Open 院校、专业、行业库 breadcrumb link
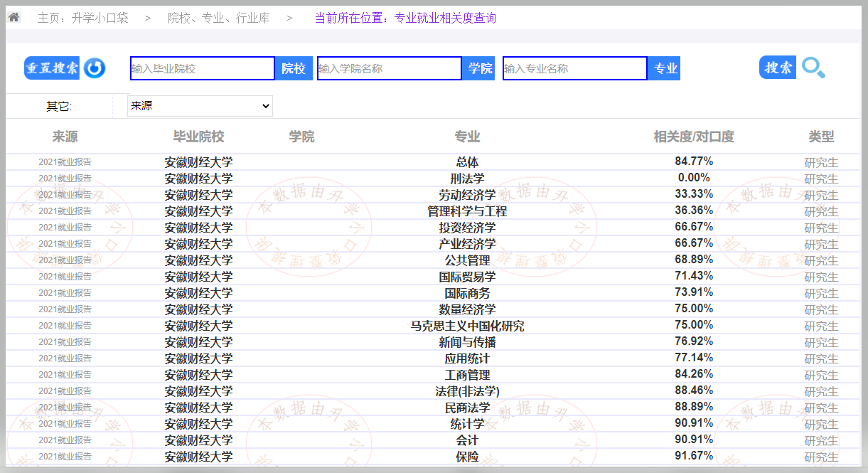The width and height of the screenshot is (868, 473). tap(219, 18)
